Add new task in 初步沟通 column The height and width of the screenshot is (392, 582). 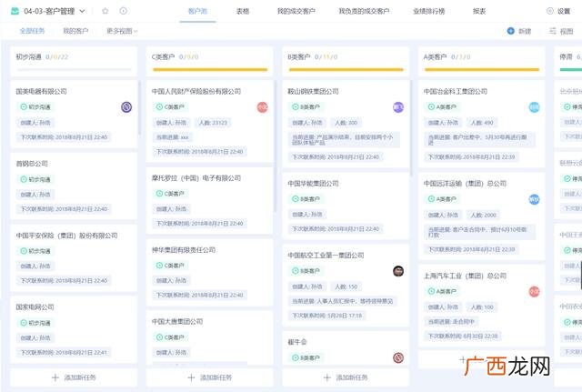(x=74, y=377)
